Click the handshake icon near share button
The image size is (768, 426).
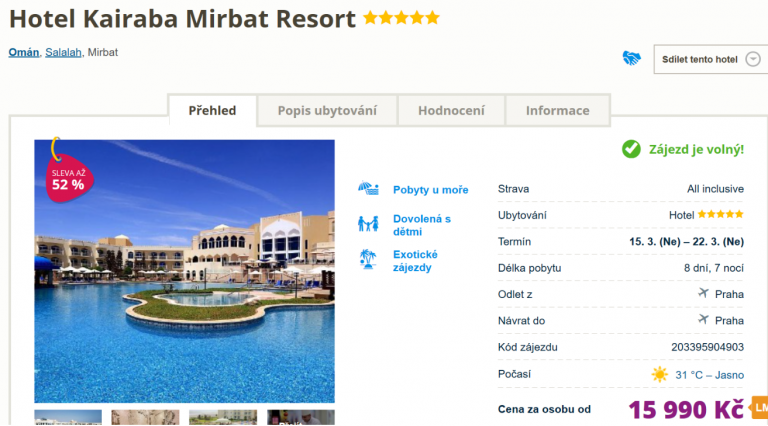[631, 58]
